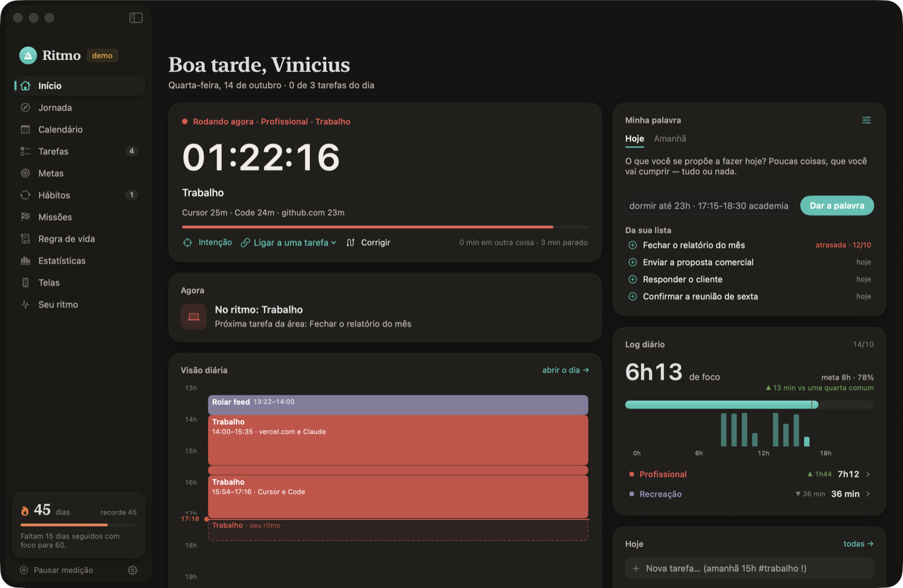The height and width of the screenshot is (588, 903).
Task: Open the Metas target icon
Action: coord(25,173)
